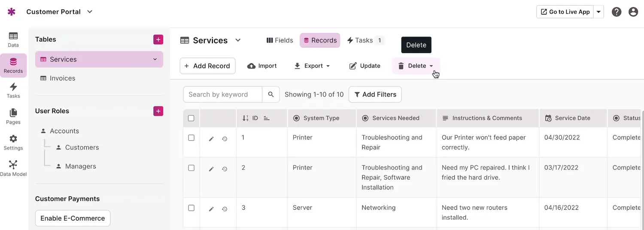Expand the arrow beside Go to Live App
This screenshot has height=230, width=644.
click(599, 12)
